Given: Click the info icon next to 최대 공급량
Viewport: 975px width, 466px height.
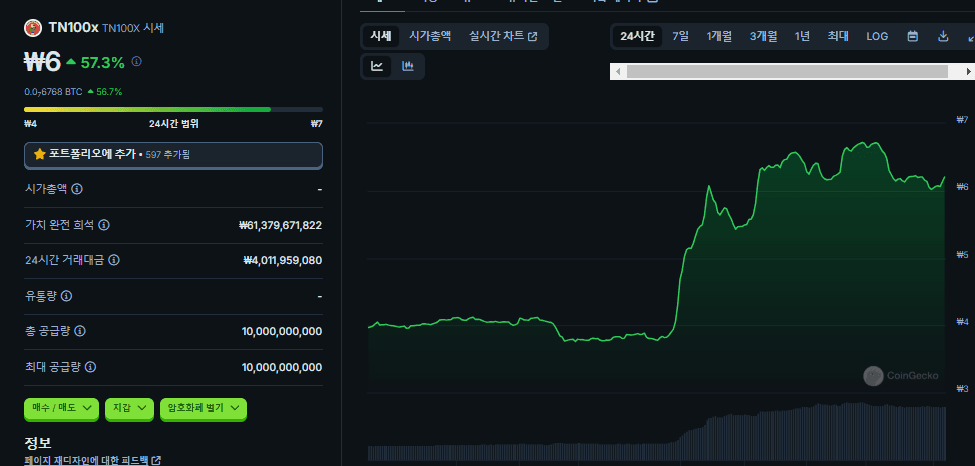Looking at the screenshot, I should (x=90, y=368).
